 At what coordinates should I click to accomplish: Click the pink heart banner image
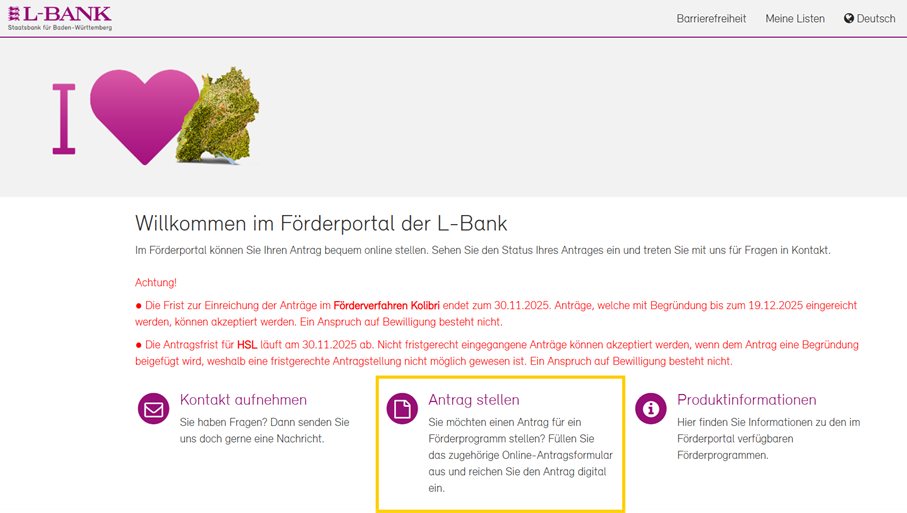click(x=144, y=117)
